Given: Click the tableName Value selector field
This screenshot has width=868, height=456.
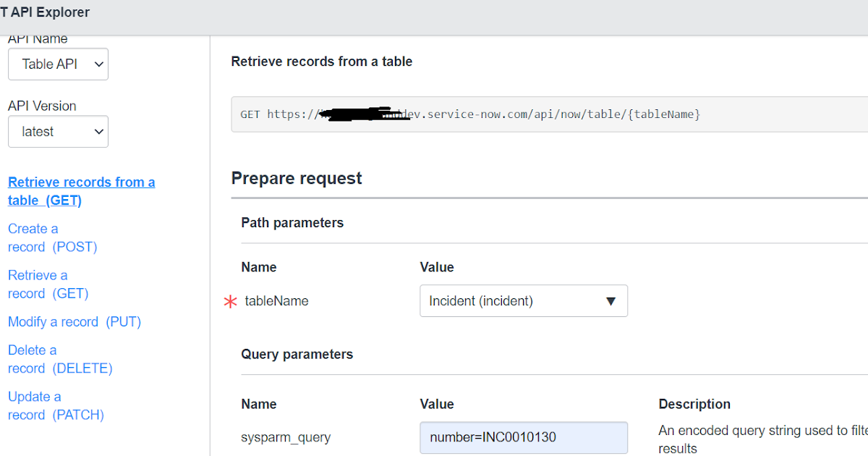Looking at the screenshot, I should pyautogui.click(x=506, y=300).
